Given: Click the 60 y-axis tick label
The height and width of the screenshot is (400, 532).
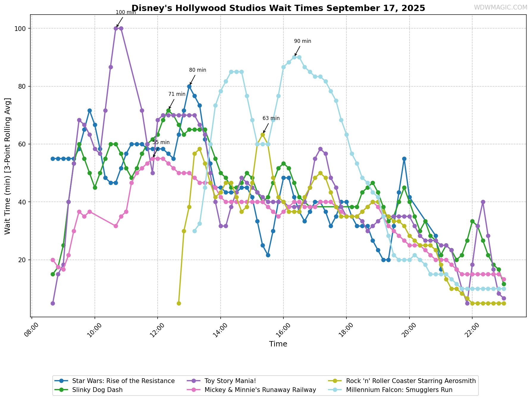Looking at the screenshot, I should click(x=23, y=144).
